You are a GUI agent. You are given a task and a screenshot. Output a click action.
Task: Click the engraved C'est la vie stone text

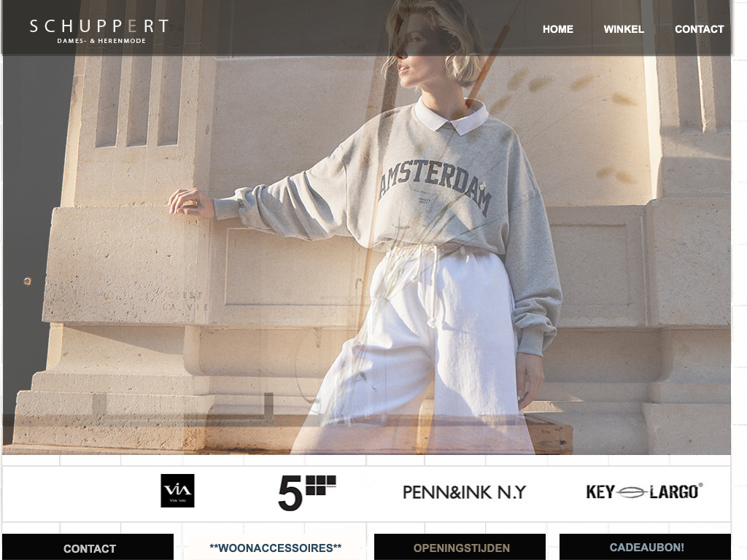pyautogui.click(x=187, y=301)
